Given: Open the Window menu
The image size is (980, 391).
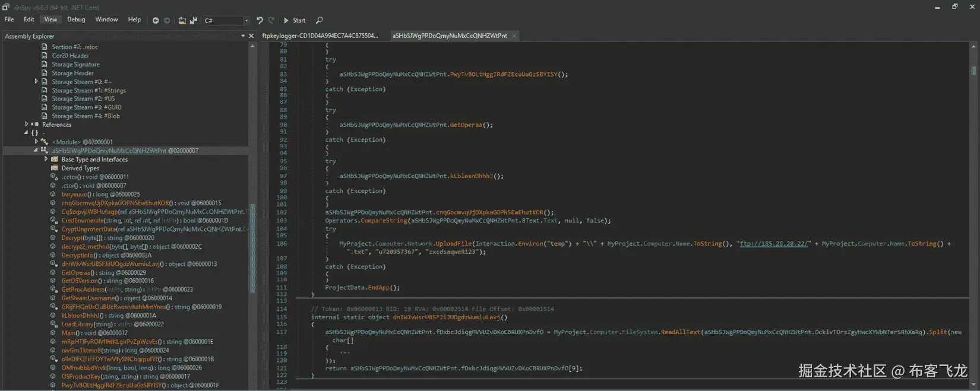Looking at the screenshot, I should [x=107, y=20].
